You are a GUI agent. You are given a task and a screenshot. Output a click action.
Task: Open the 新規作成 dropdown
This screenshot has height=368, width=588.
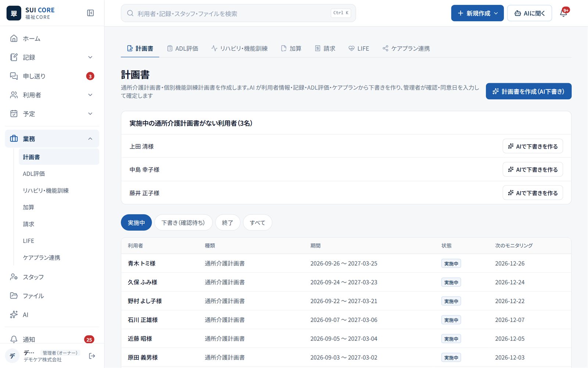coord(477,13)
